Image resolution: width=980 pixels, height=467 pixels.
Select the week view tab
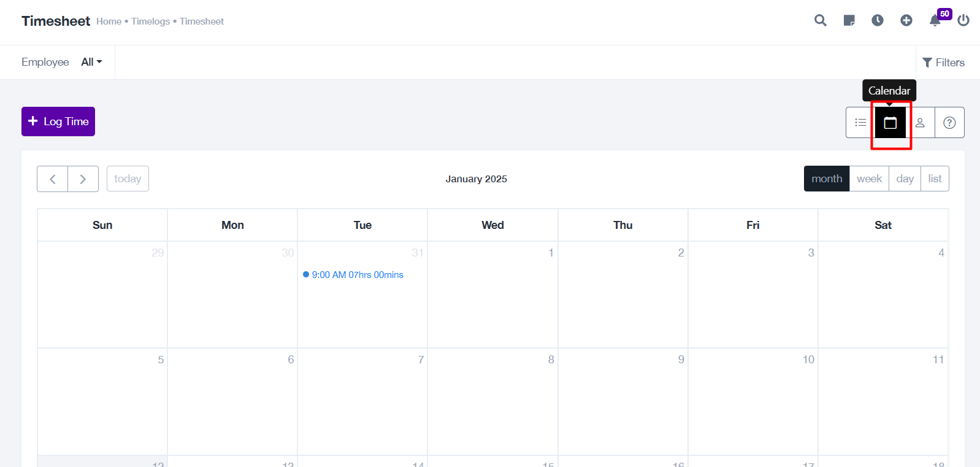(x=869, y=179)
